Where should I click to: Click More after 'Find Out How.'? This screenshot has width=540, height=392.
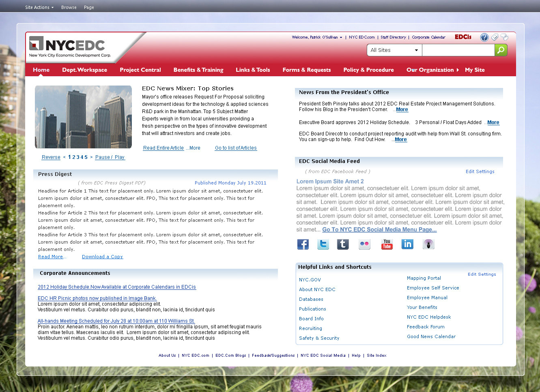pyautogui.click(x=401, y=139)
